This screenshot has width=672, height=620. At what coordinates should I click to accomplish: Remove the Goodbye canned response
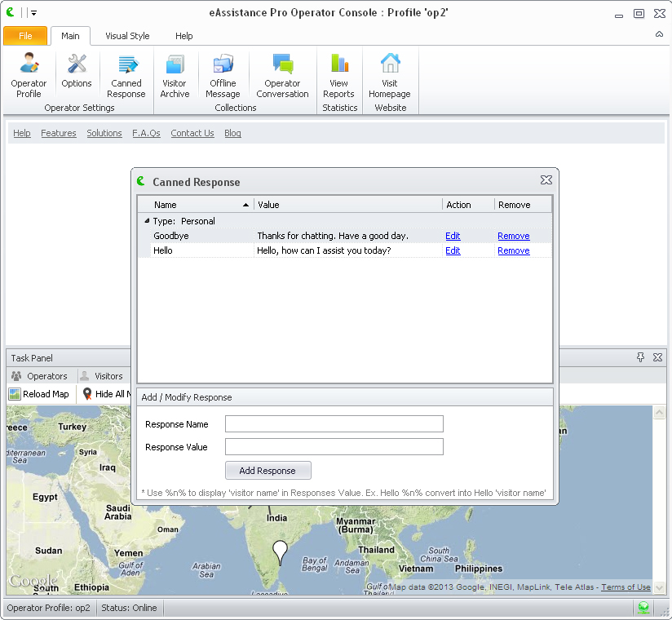(x=514, y=236)
